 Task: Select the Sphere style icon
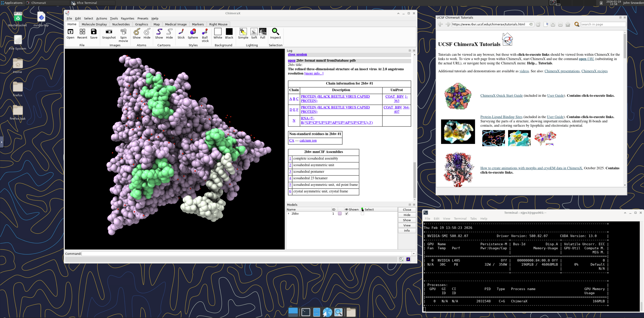click(x=193, y=32)
